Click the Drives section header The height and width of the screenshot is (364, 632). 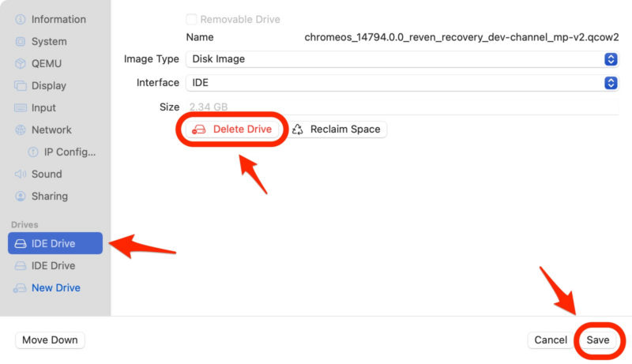pyautogui.click(x=24, y=225)
